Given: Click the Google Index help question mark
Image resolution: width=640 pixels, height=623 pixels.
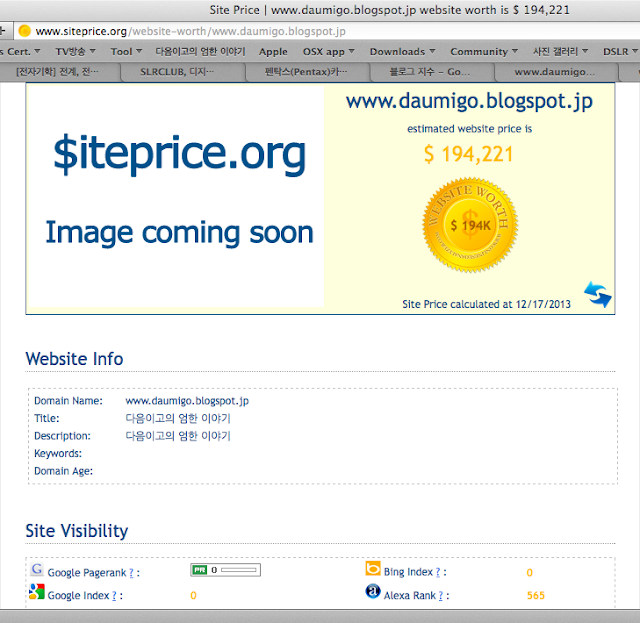Looking at the screenshot, I should pos(114,596).
